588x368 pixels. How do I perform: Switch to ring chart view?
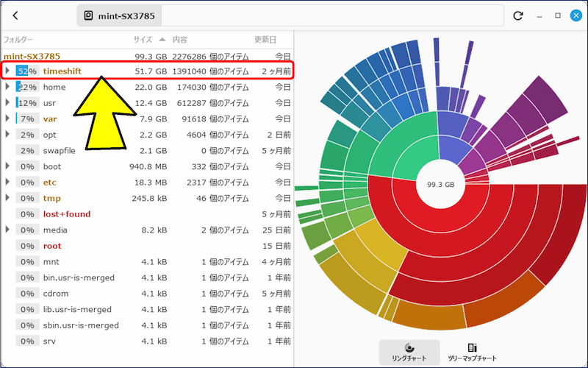point(409,352)
